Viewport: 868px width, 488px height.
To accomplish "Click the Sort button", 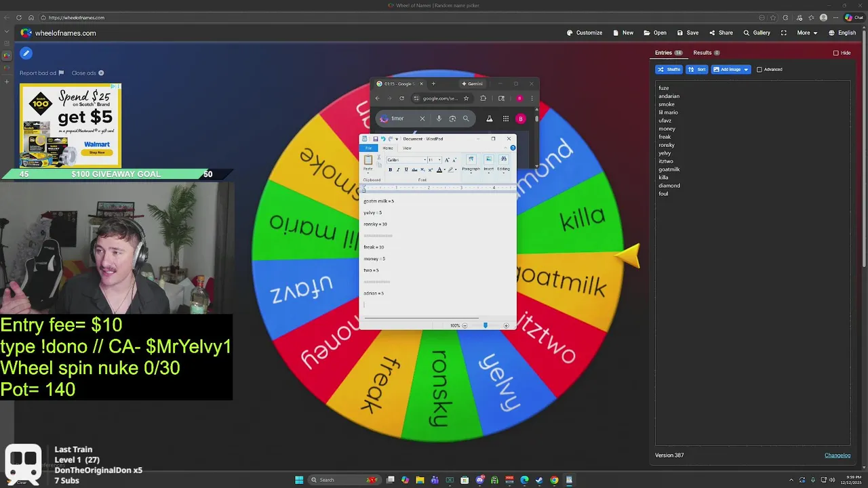I will point(697,69).
